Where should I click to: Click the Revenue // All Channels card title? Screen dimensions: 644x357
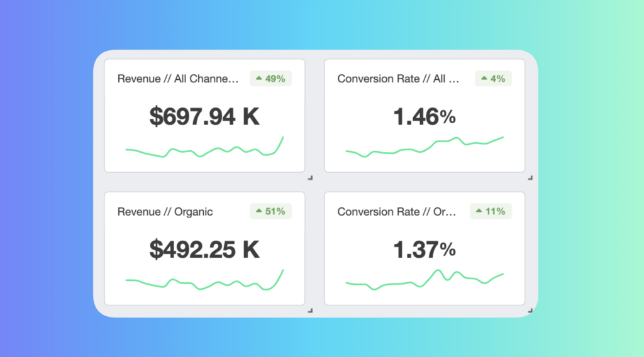(178, 79)
